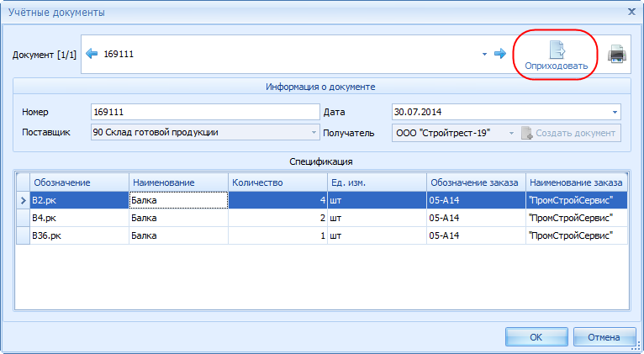The height and width of the screenshot is (354, 644).
Task: Click the Оприходовать document icon
Action: point(557,50)
